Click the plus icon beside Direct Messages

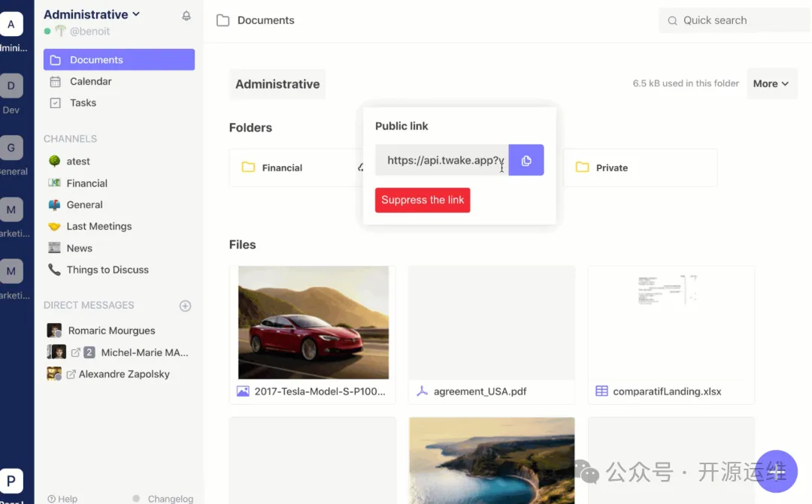pos(185,306)
